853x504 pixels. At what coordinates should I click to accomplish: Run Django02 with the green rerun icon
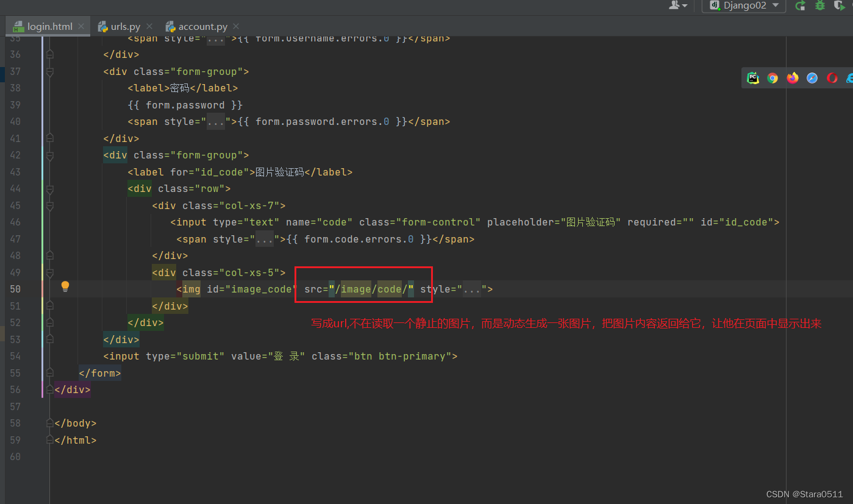coord(801,5)
